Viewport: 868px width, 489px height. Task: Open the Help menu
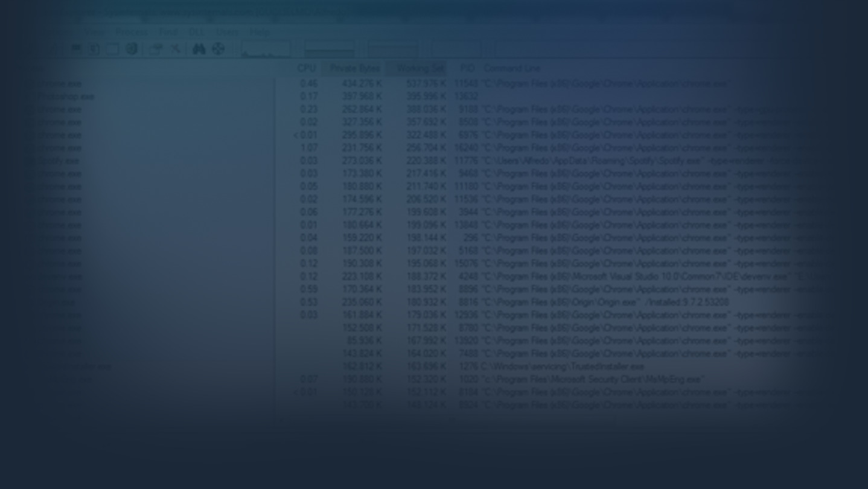[x=260, y=32]
